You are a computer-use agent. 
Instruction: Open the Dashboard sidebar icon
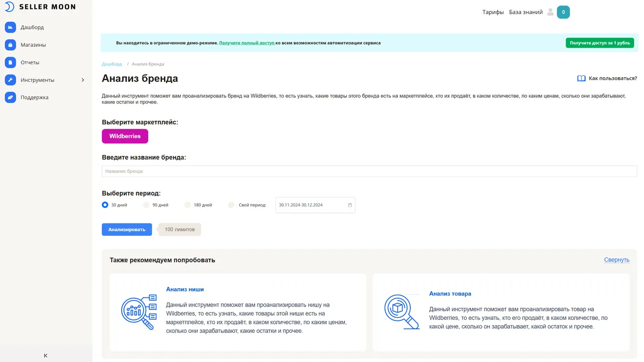pos(10,27)
